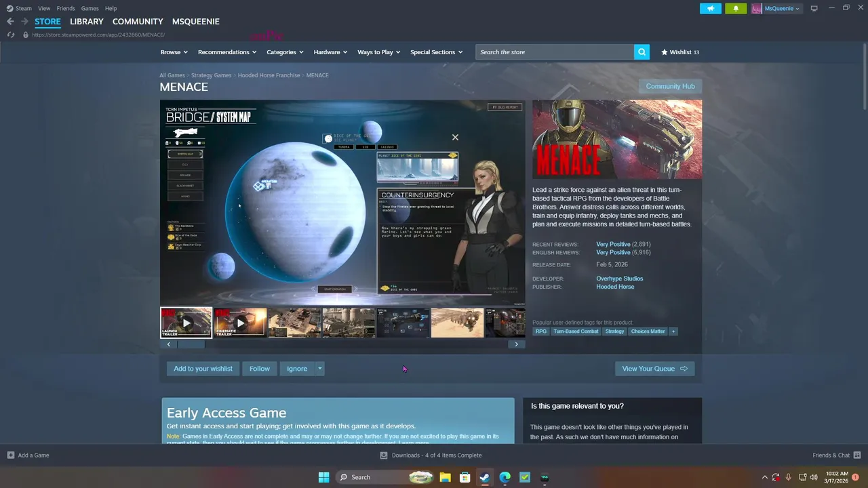
Task: Add more tags with the plus button
Action: [673, 331]
